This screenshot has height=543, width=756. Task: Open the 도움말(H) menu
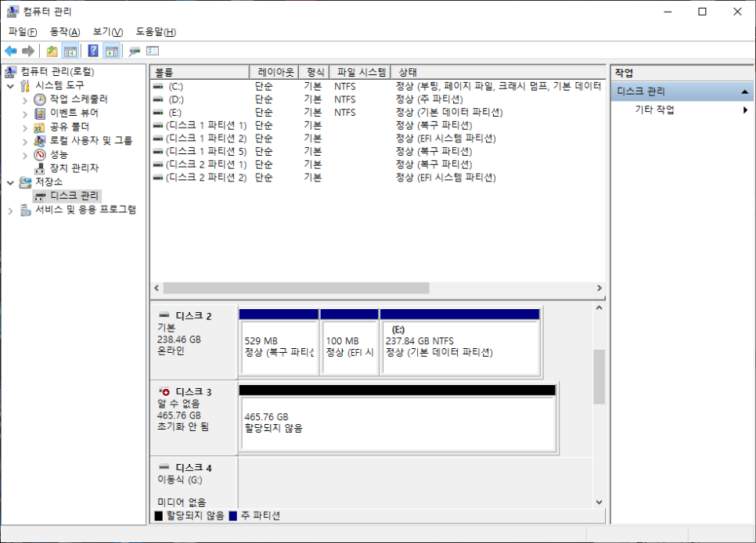(x=156, y=32)
